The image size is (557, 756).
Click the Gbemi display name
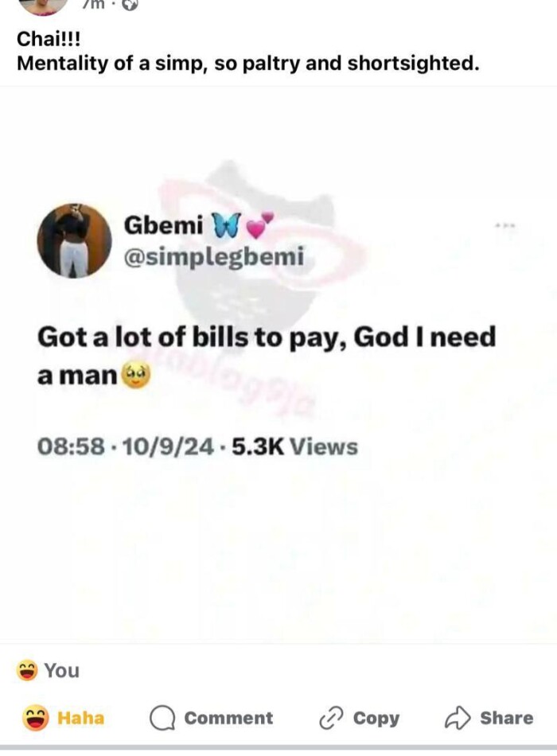[163, 224]
